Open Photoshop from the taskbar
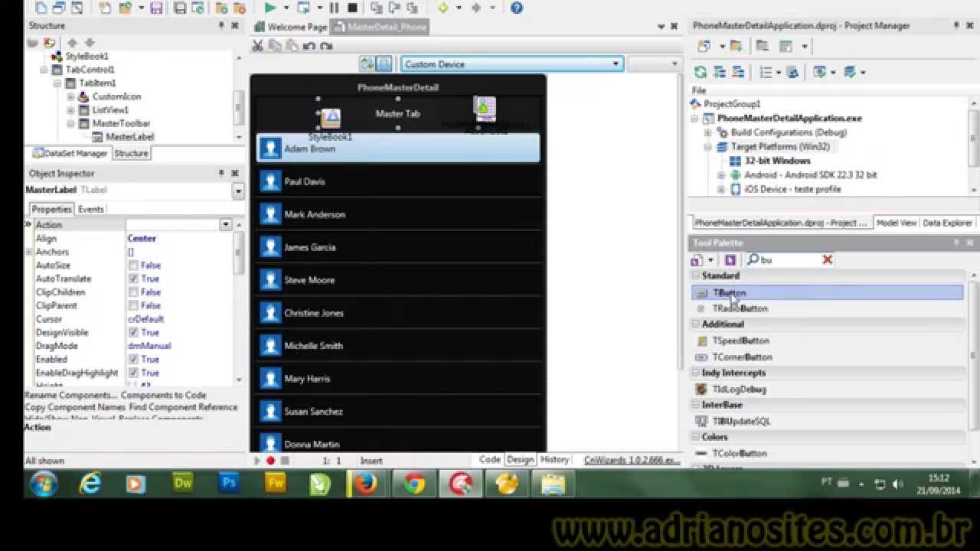Viewport: 980px width, 551px height. coord(229,484)
